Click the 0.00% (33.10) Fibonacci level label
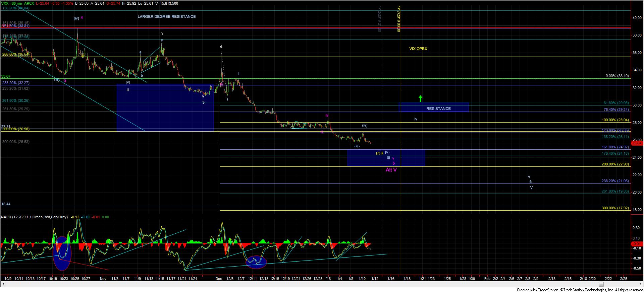 pos(617,76)
